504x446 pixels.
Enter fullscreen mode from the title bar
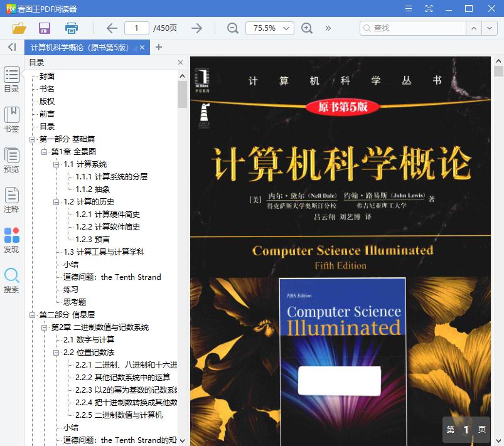429,8
